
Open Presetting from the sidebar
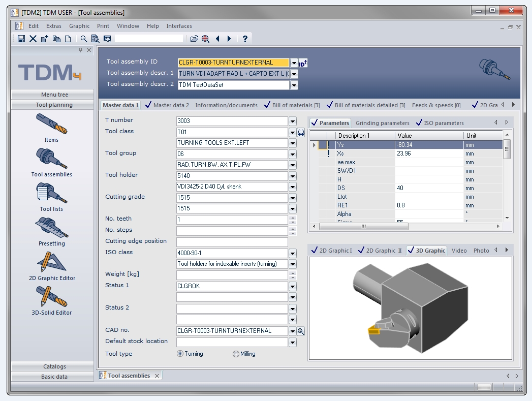pos(51,232)
